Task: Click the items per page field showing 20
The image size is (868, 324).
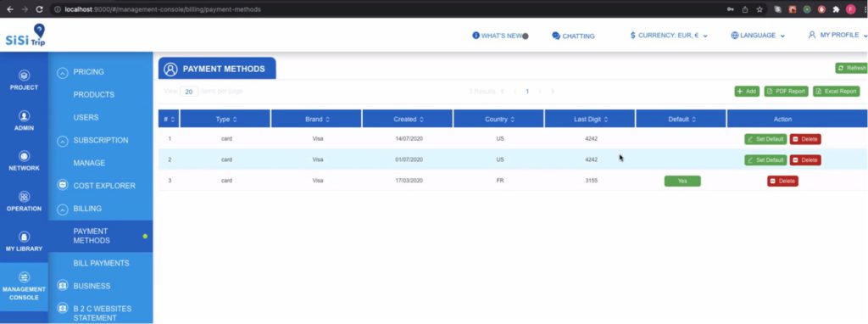Action: pos(189,92)
